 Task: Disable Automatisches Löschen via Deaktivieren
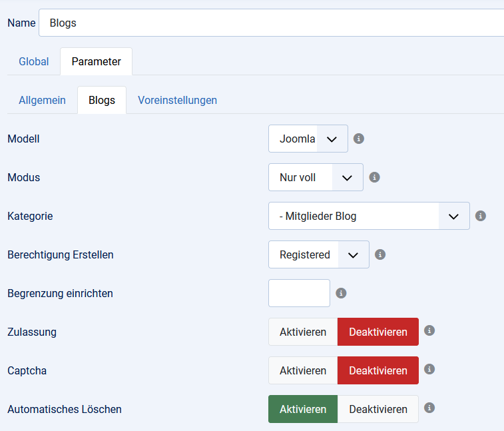[x=378, y=409]
